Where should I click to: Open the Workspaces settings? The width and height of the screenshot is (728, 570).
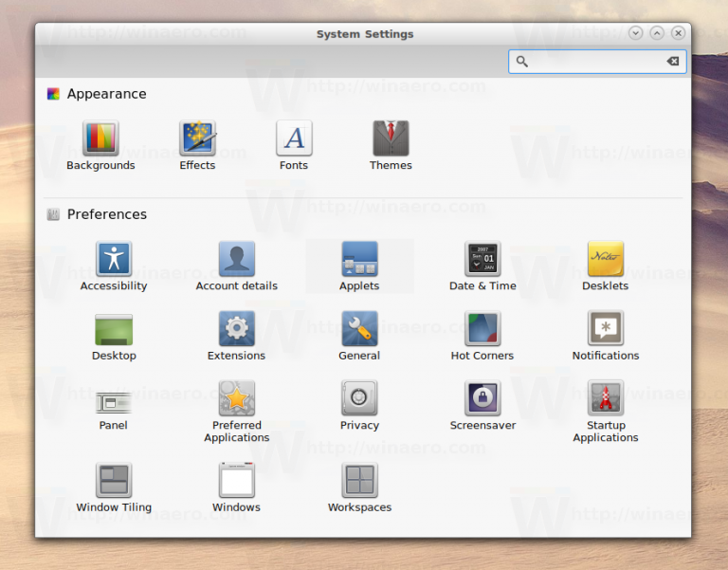click(359, 481)
